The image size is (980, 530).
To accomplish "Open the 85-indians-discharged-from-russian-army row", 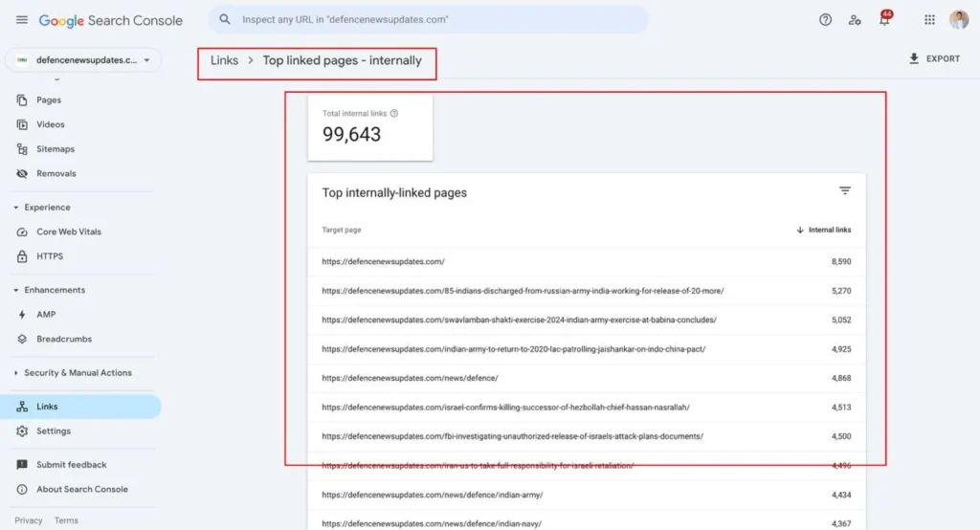I will pyautogui.click(x=587, y=291).
